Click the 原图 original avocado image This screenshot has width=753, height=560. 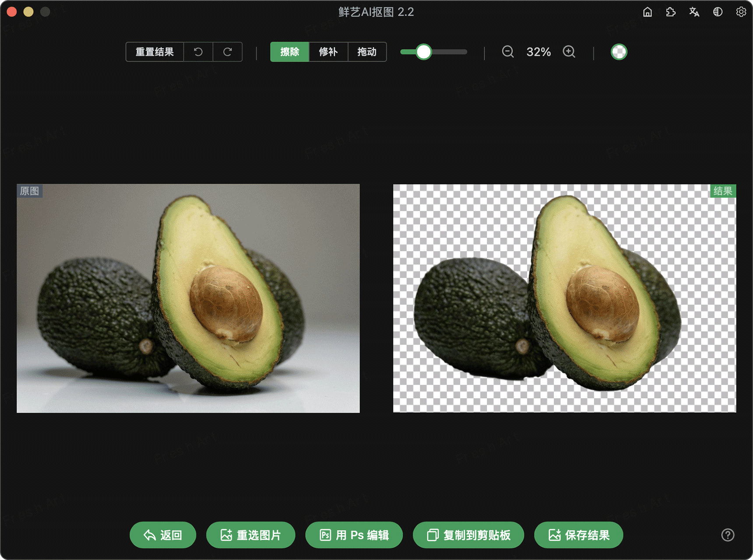[188, 298]
